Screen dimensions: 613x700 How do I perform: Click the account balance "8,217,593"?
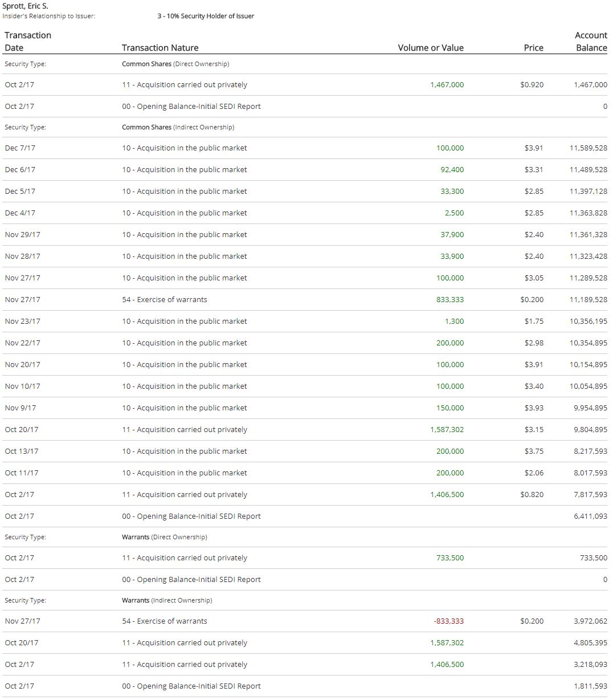[x=591, y=451]
